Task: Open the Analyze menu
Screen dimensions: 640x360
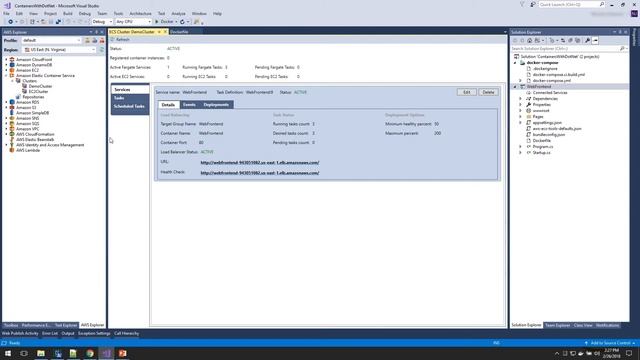Action: 178,13
